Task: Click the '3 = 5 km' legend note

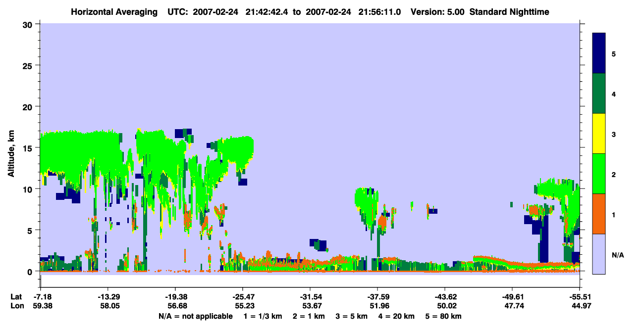Action: click(351, 316)
